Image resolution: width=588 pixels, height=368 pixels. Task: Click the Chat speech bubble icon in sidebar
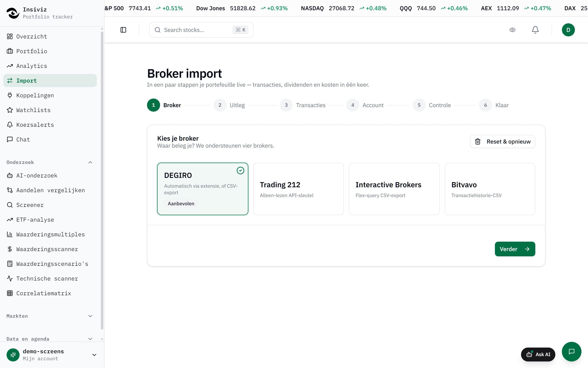click(x=10, y=139)
